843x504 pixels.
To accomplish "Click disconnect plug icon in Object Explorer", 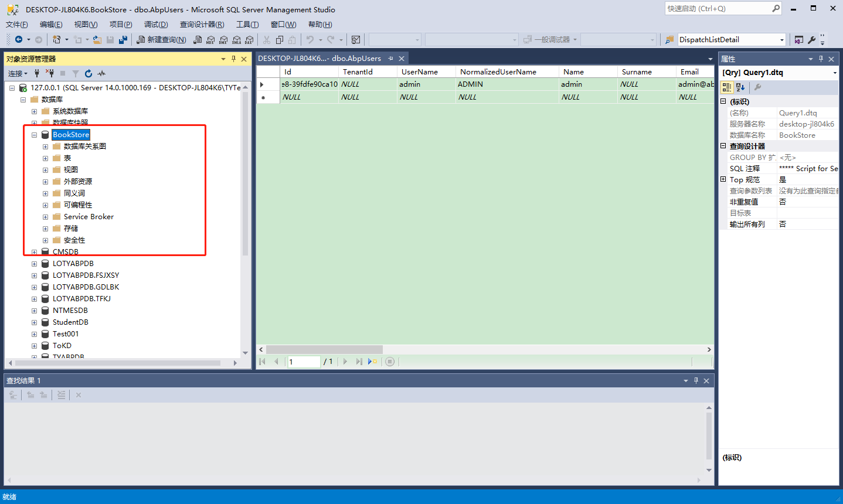I will pyautogui.click(x=50, y=73).
